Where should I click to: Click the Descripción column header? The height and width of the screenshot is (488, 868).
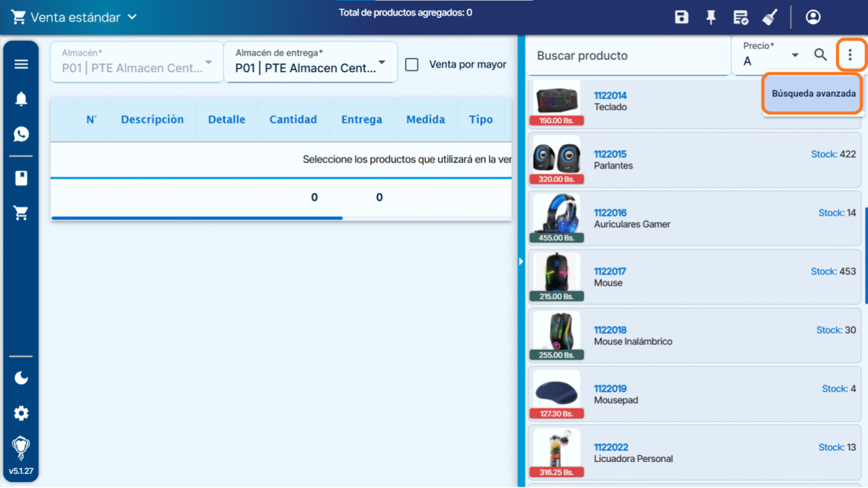pos(152,119)
